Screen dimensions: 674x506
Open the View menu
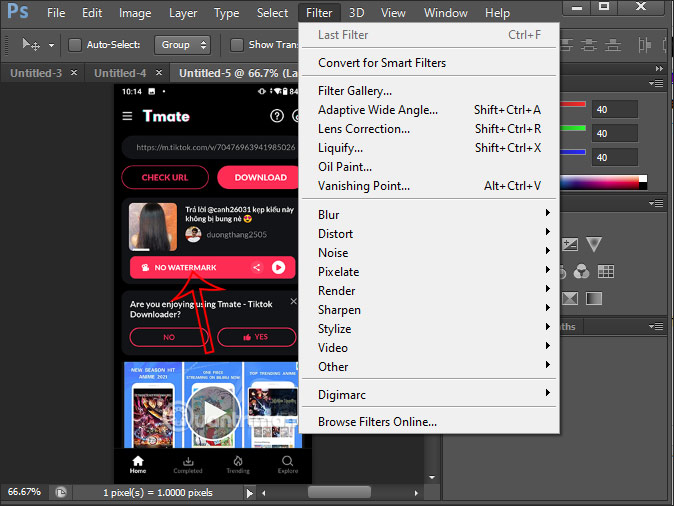pos(393,13)
